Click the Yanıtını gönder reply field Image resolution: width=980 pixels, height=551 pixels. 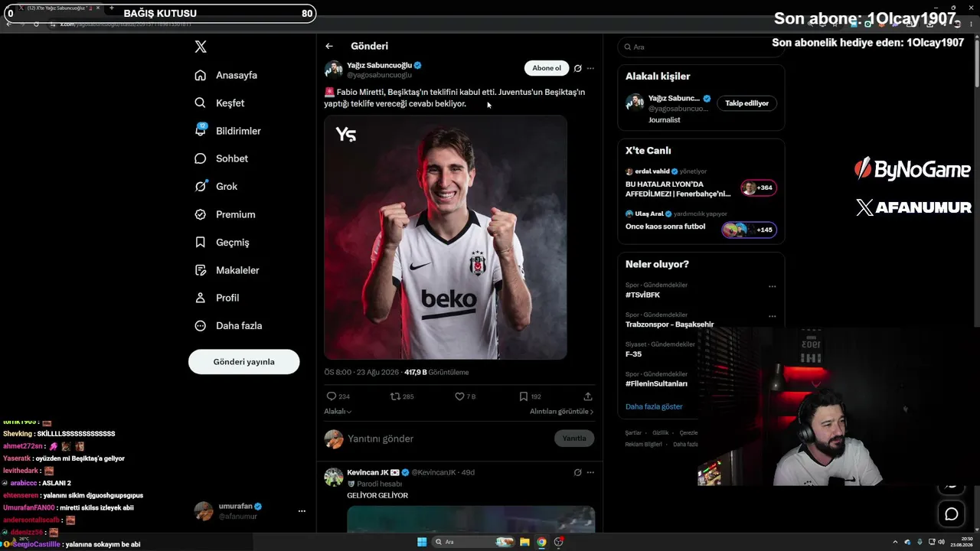pyautogui.click(x=448, y=439)
